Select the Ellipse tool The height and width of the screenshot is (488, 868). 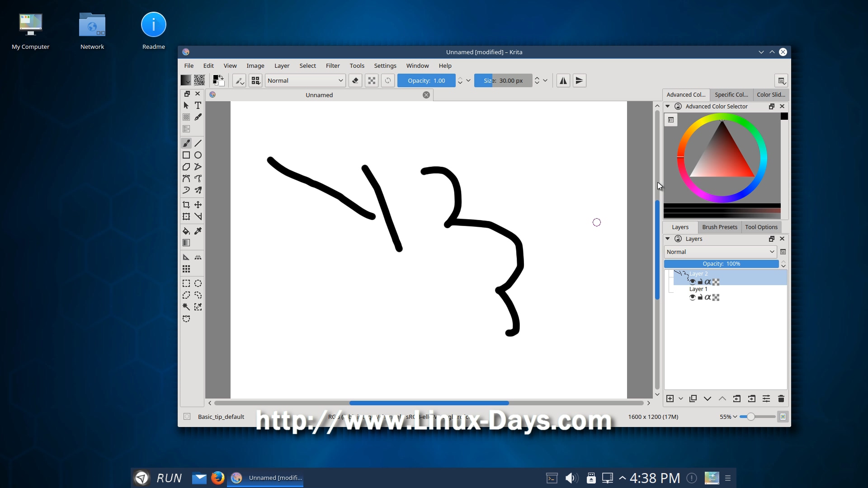(198, 155)
